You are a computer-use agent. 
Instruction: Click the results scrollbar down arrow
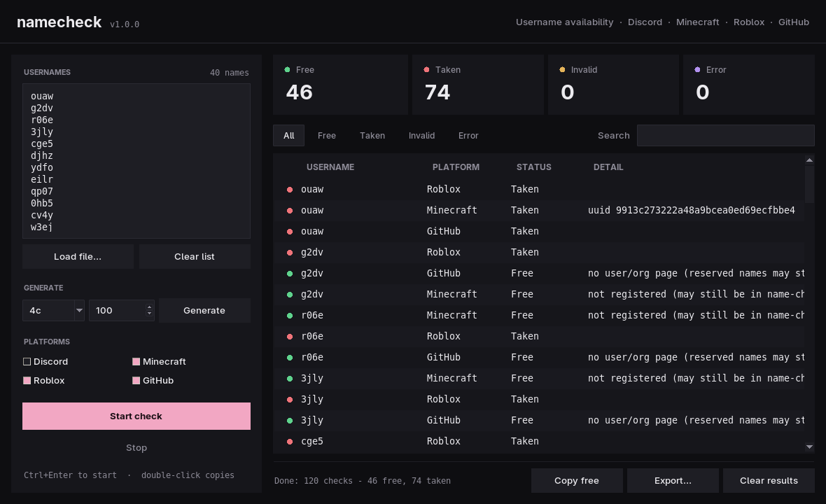[x=809, y=447]
